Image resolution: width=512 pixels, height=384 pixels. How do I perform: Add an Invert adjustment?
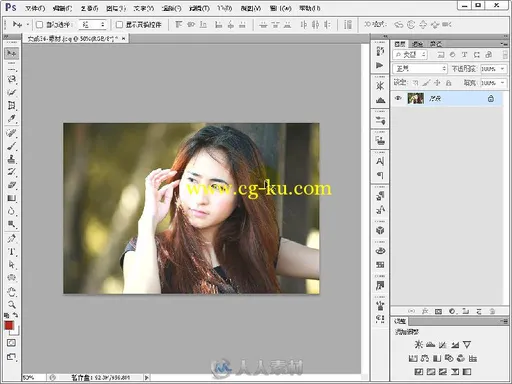click(x=419, y=372)
